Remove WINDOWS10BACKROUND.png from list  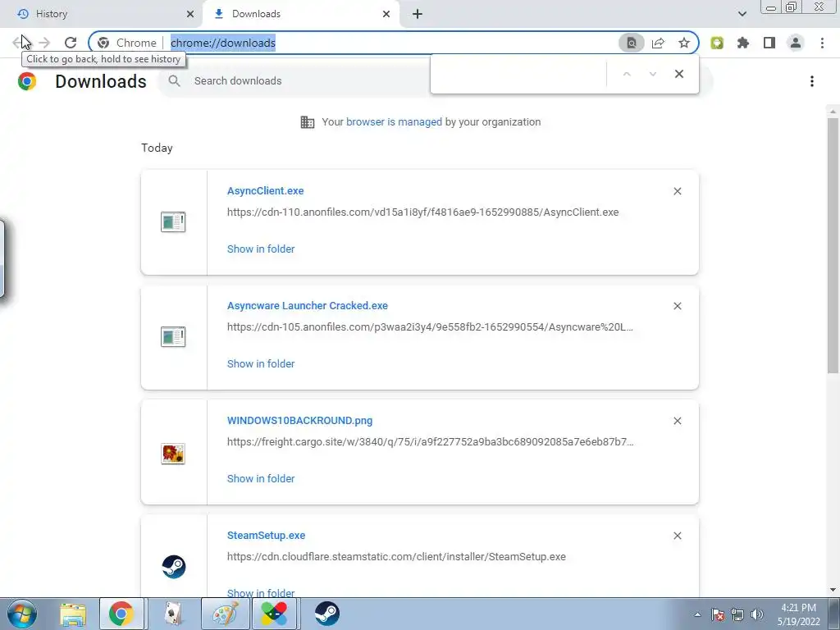tap(677, 421)
